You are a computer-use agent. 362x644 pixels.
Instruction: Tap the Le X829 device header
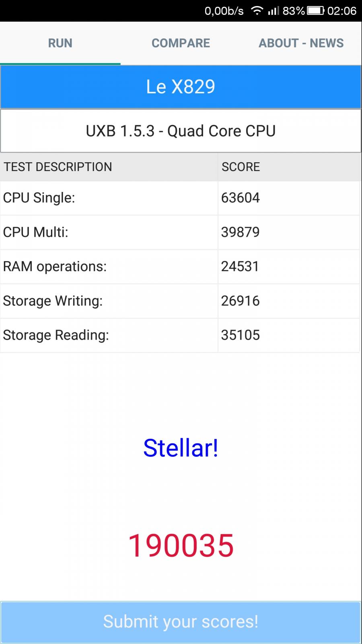181,87
